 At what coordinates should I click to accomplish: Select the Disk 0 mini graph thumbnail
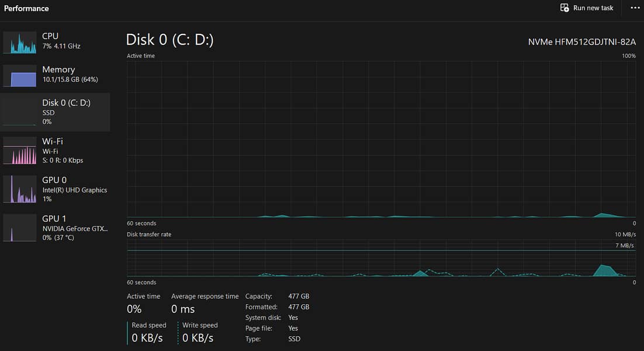(20, 112)
